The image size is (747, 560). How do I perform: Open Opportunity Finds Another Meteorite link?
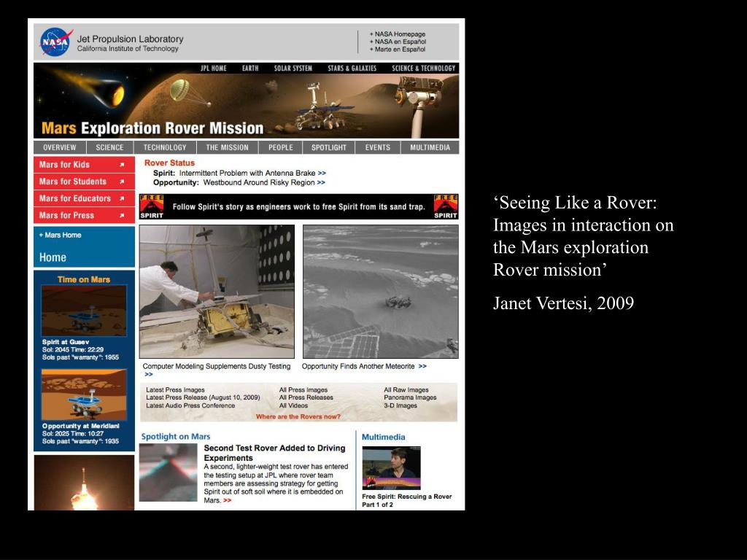[x=358, y=366]
